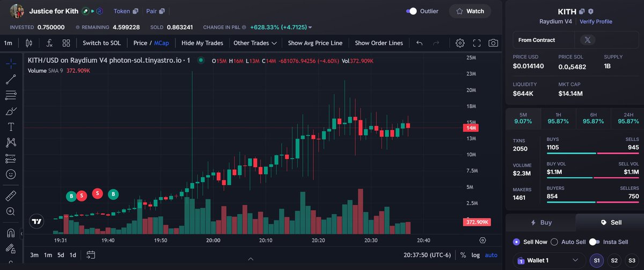Select the Sell Now radio option
The width and height of the screenshot is (644, 270).
[x=516, y=242]
